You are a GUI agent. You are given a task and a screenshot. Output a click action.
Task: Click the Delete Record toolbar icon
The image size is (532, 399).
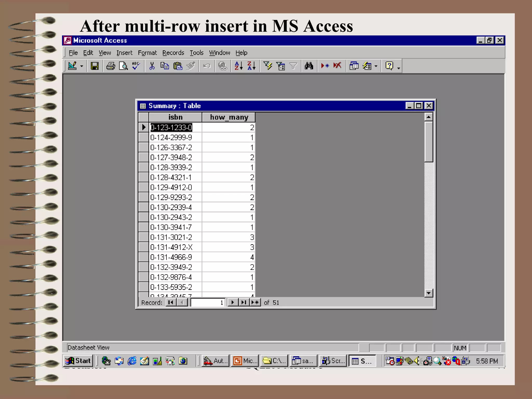(x=337, y=66)
